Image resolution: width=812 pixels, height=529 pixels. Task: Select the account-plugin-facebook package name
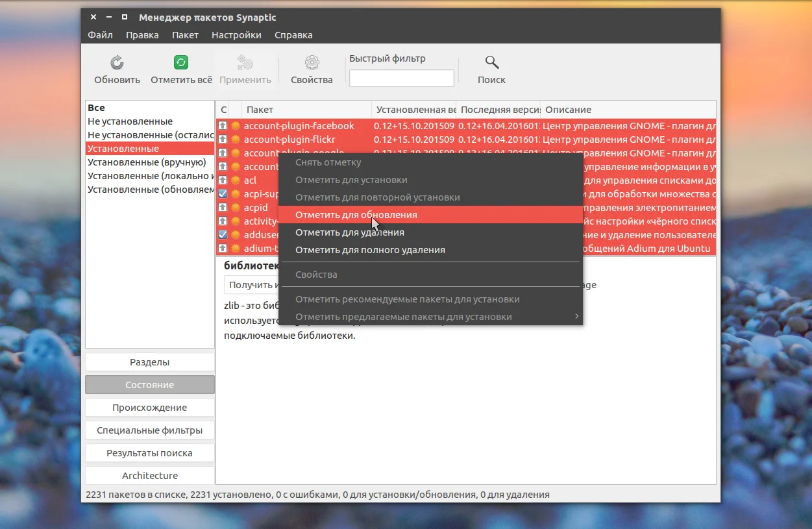(299, 125)
